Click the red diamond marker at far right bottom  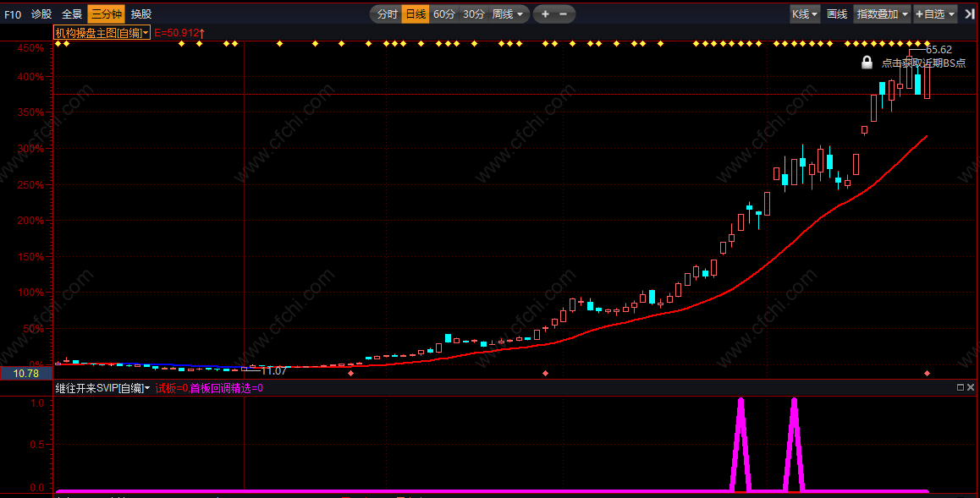pos(927,373)
